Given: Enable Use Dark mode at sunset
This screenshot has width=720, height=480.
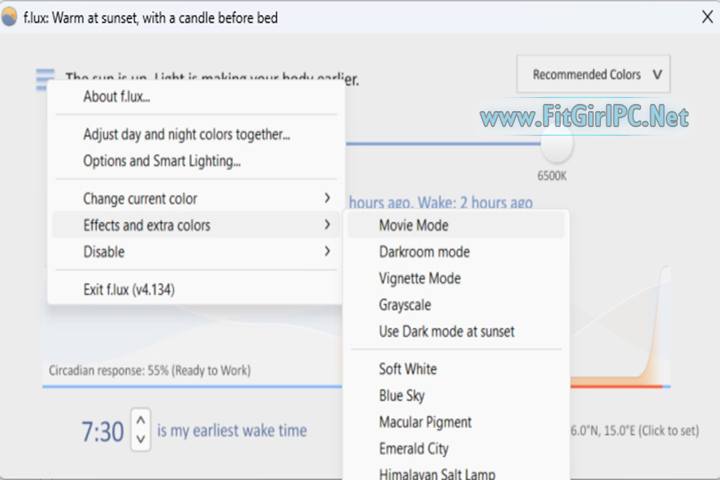Looking at the screenshot, I should tap(446, 331).
